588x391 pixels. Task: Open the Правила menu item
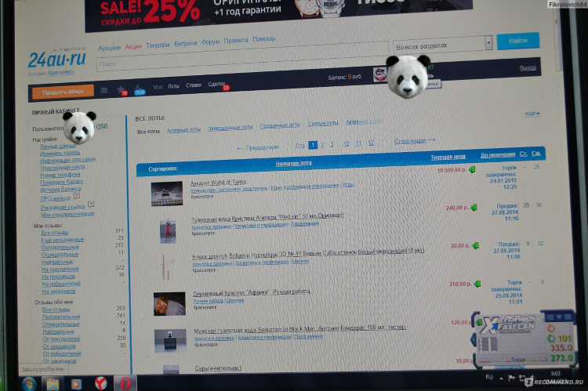tap(235, 41)
